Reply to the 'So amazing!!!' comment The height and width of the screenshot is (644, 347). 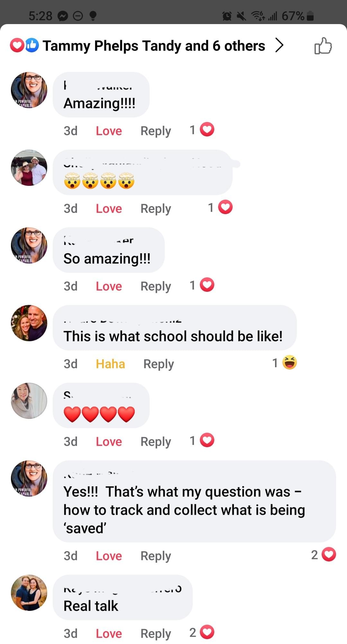click(156, 286)
